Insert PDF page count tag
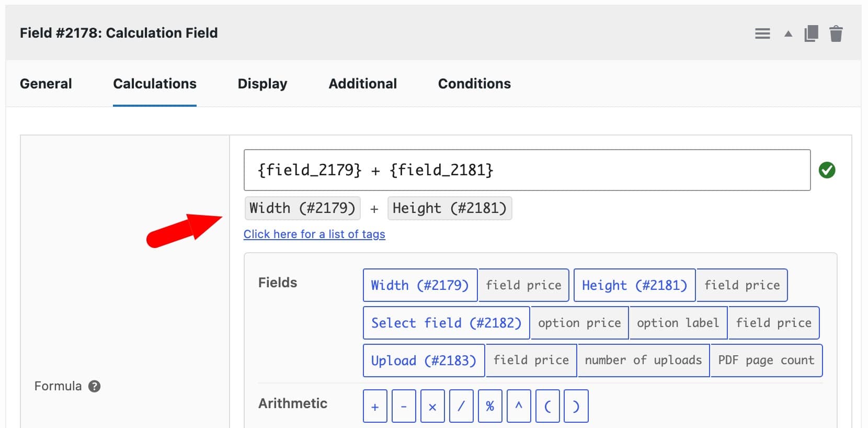 (x=766, y=361)
